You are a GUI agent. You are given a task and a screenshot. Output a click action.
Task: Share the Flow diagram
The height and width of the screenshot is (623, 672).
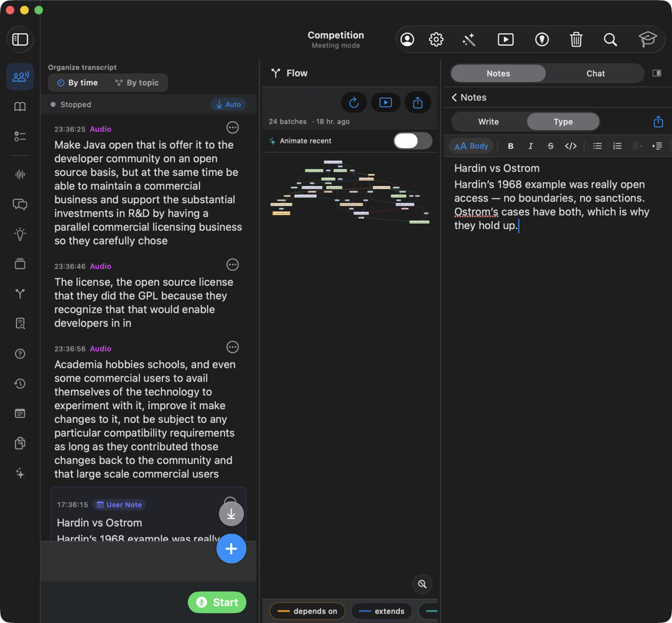click(418, 103)
